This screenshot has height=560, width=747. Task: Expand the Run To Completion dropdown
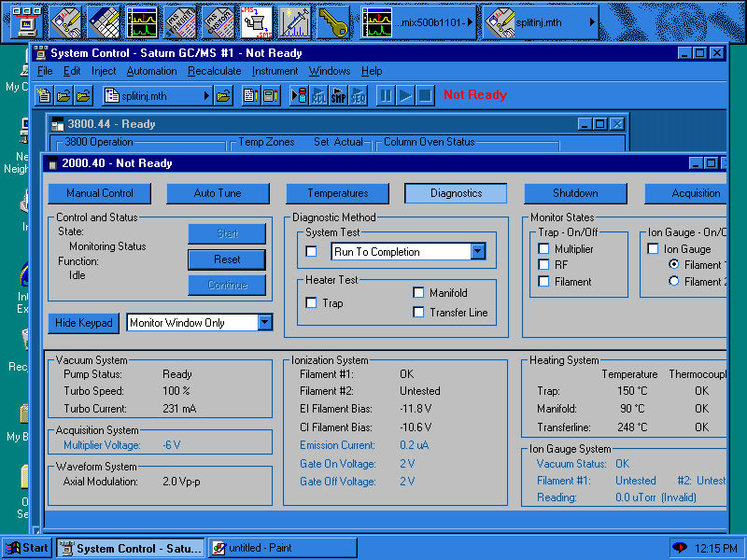[x=478, y=251]
